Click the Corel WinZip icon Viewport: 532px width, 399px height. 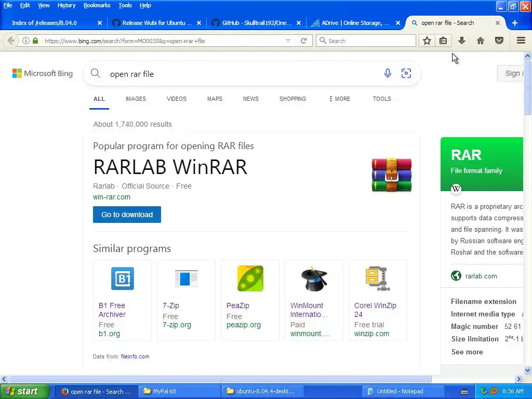coord(378,278)
